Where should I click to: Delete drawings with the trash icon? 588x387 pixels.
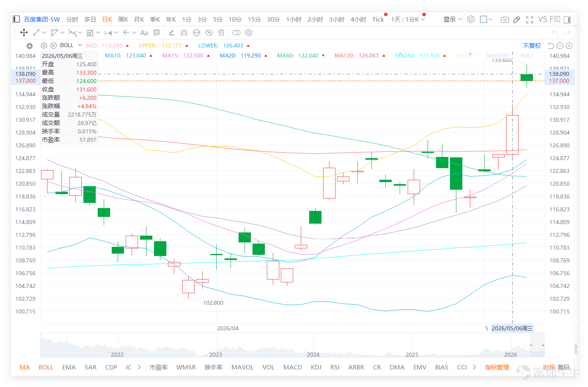point(221,33)
